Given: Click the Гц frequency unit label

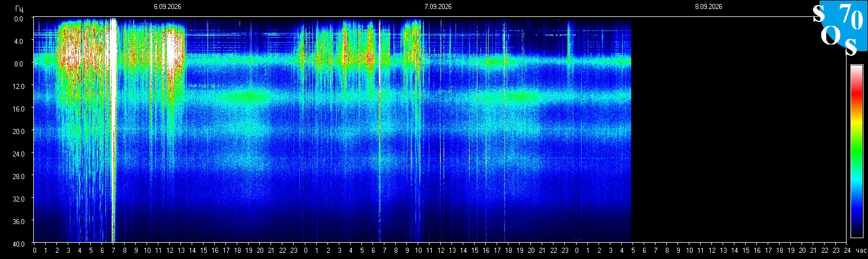Looking at the screenshot, I should pos(20,8).
